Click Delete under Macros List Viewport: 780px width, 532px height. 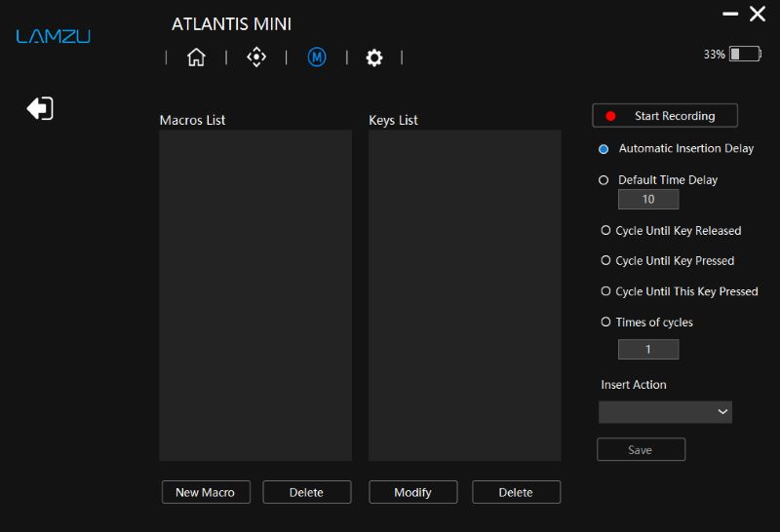coord(307,492)
